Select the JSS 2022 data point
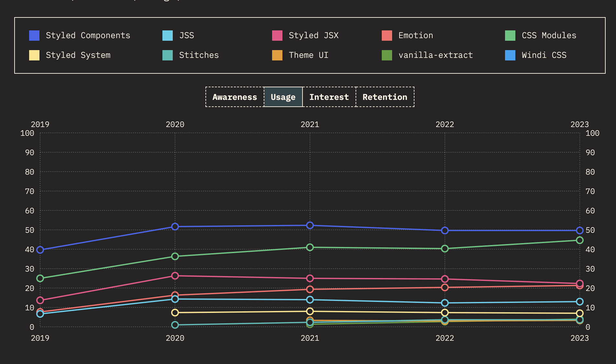The width and height of the screenshot is (616, 364). 445,303
